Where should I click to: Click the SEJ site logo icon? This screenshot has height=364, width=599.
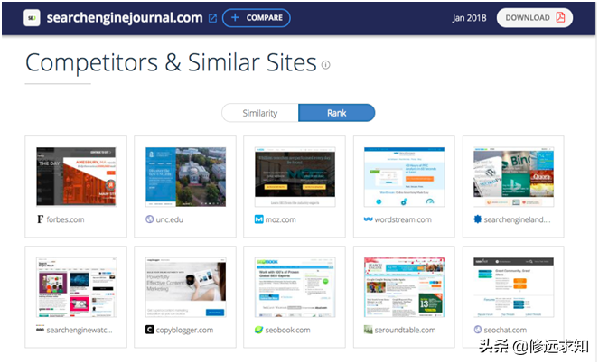click(32, 18)
